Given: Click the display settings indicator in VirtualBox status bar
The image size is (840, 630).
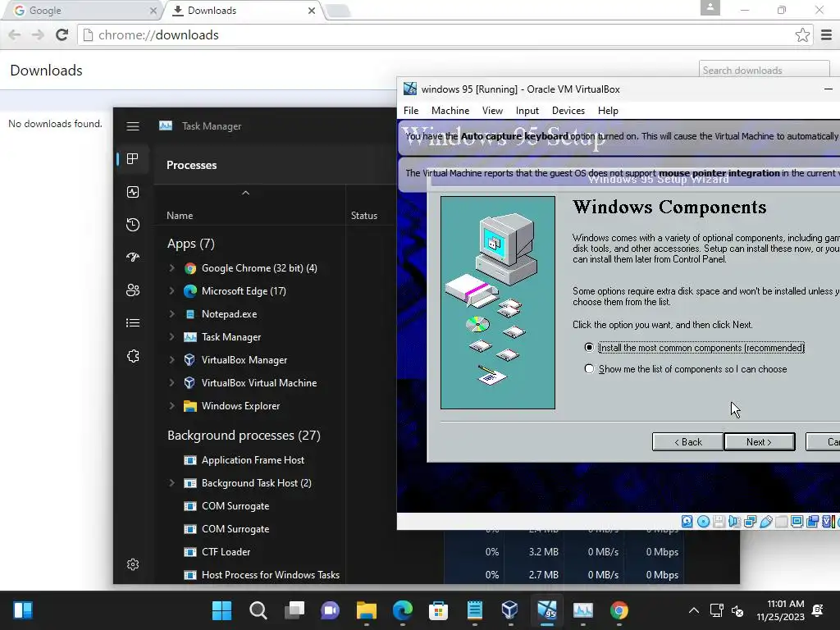Looking at the screenshot, I should (x=797, y=521).
